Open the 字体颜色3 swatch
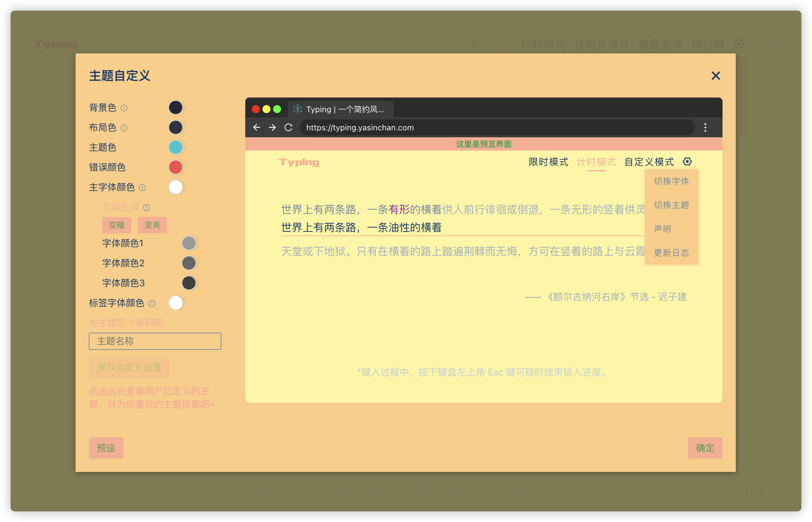Screen dimensions: 812x522 pos(189,283)
